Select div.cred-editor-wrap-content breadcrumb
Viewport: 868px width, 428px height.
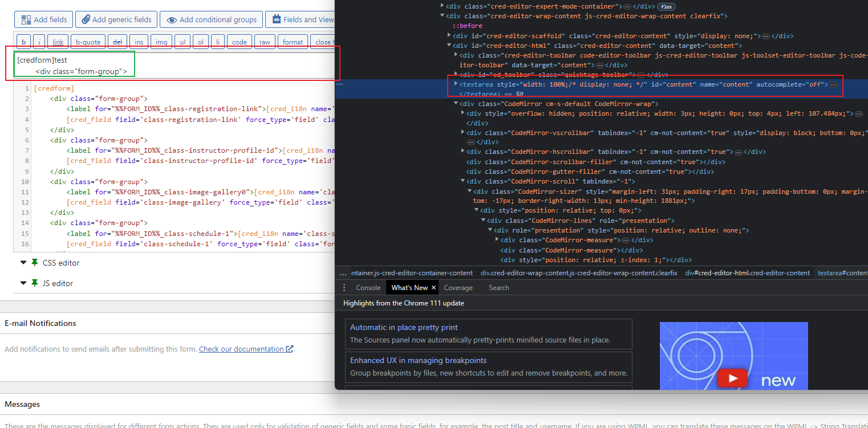click(x=579, y=273)
